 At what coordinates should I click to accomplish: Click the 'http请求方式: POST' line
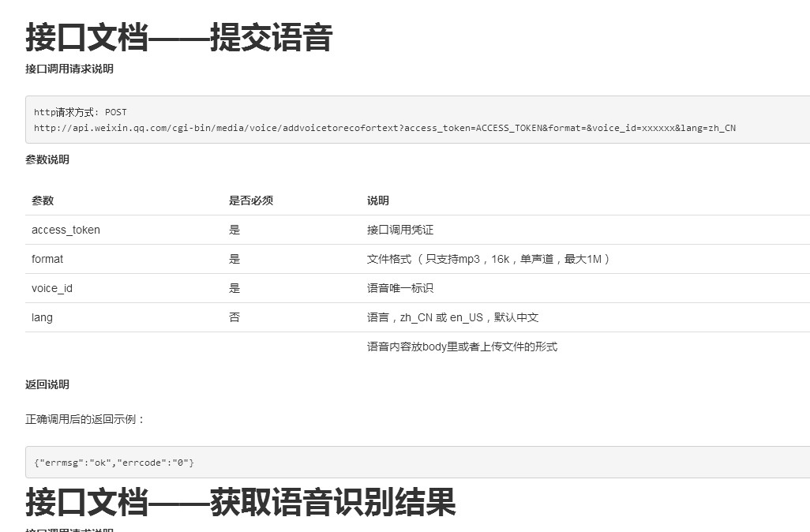point(80,112)
